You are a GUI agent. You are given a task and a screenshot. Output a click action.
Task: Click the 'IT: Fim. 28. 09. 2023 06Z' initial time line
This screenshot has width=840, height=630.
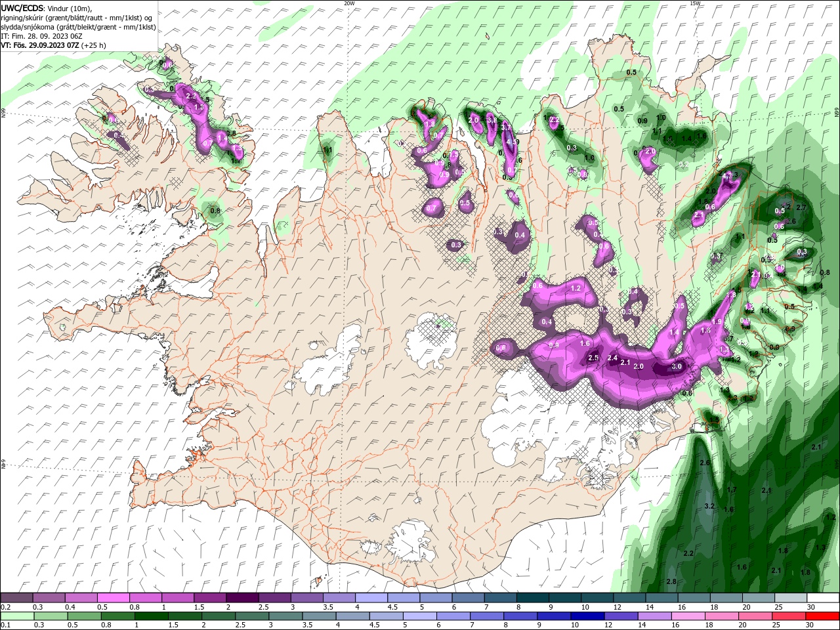click(x=42, y=36)
